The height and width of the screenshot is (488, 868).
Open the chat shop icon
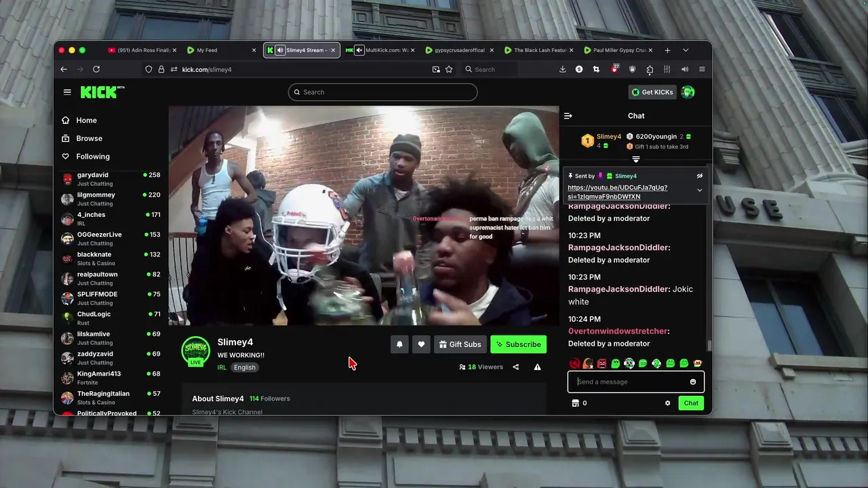[x=575, y=403]
